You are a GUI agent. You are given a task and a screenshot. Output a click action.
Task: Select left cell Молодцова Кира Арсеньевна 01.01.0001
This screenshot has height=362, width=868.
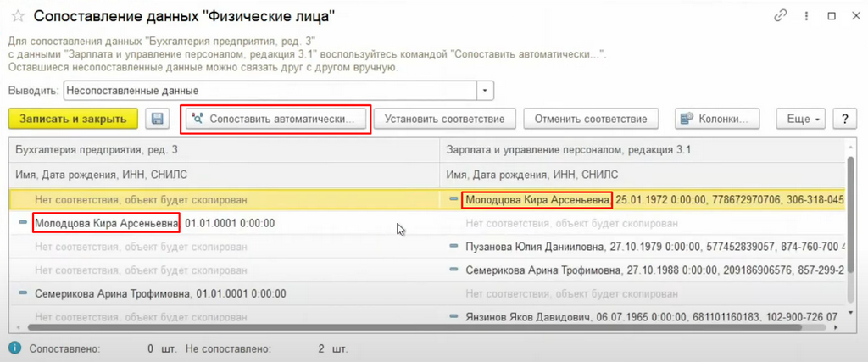[x=225, y=223]
